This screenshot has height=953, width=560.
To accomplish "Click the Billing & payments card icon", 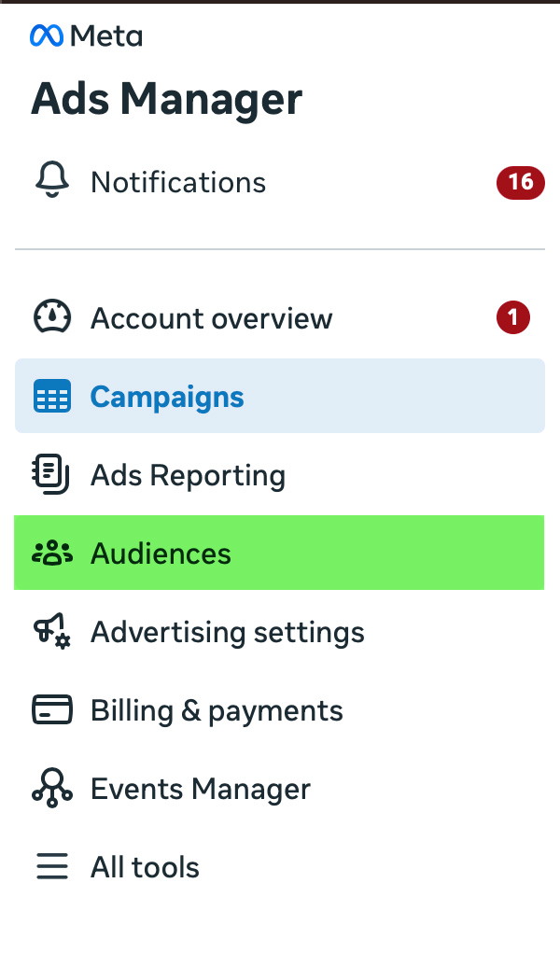I will point(52,710).
